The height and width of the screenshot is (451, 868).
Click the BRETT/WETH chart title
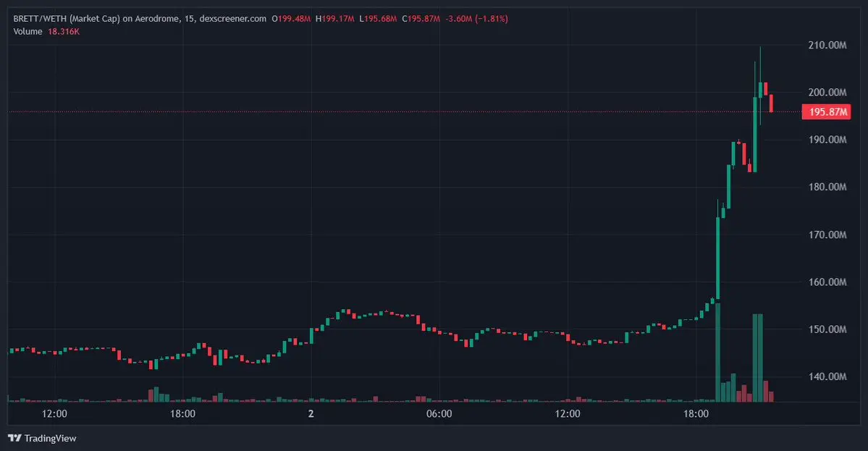click(x=140, y=19)
